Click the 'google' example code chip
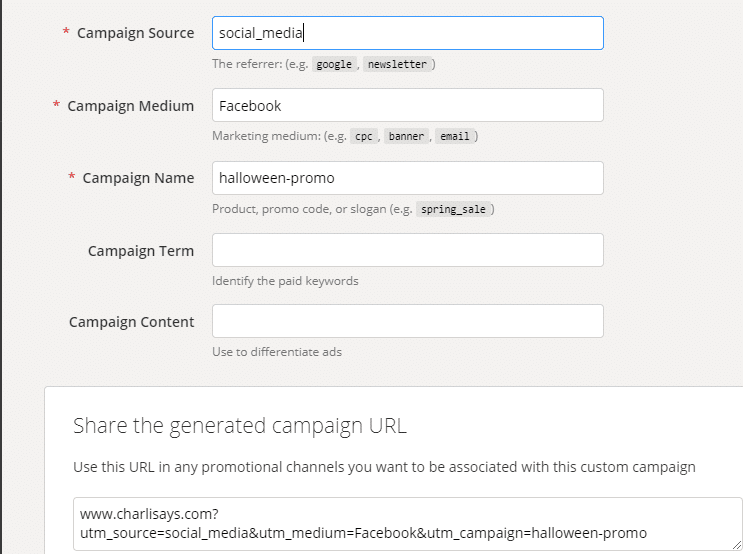 point(334,64)
